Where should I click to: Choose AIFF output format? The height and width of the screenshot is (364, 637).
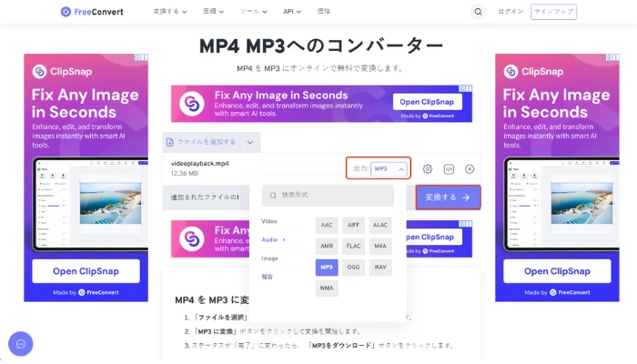(x=353, y=225)
